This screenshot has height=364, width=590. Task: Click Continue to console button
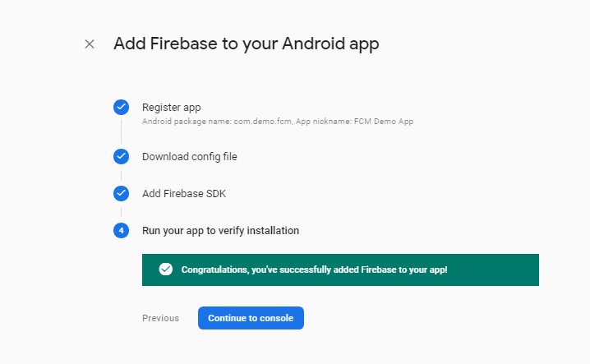click(251, 318)
